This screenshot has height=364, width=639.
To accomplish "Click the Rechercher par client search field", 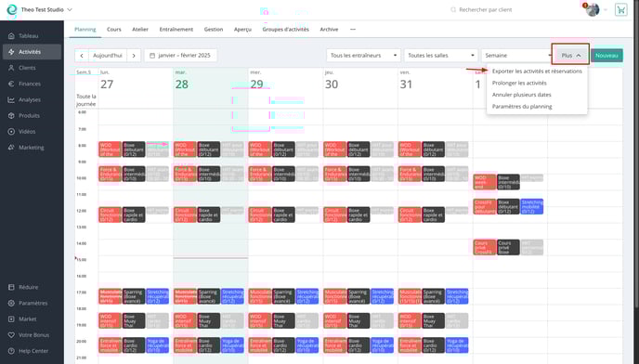I will tap(485, 9).
